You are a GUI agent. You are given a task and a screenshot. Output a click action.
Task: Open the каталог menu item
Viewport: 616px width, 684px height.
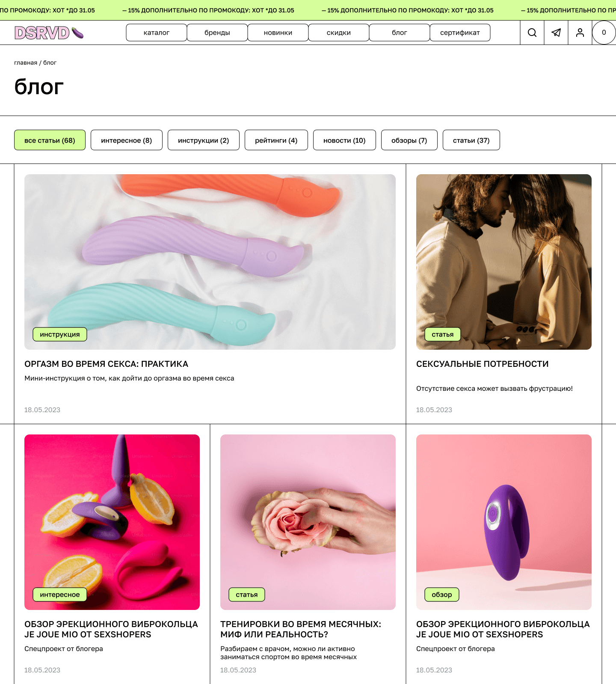coord(157,33)
